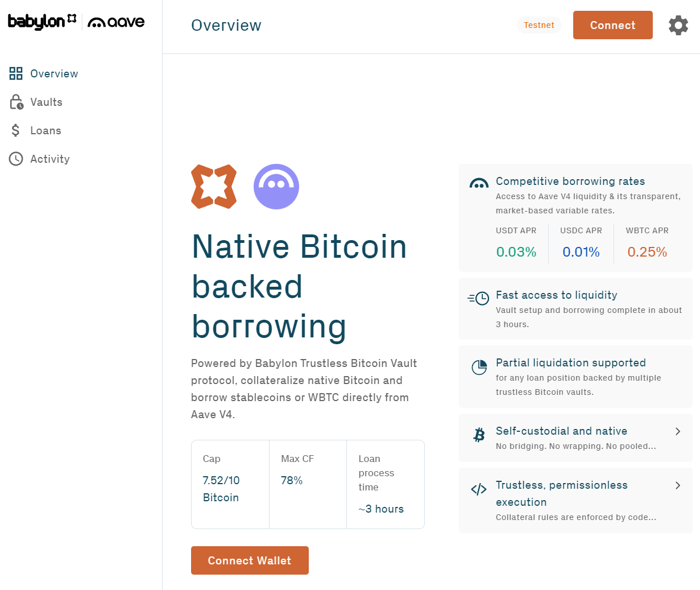Click the Cap 7.52/10 Bitcoin value

click(x=221, y=489)
